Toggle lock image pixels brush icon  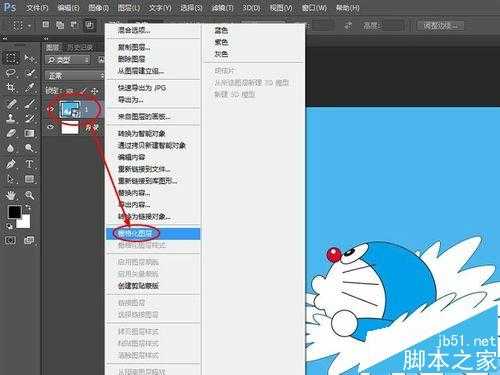click(84, 90)
